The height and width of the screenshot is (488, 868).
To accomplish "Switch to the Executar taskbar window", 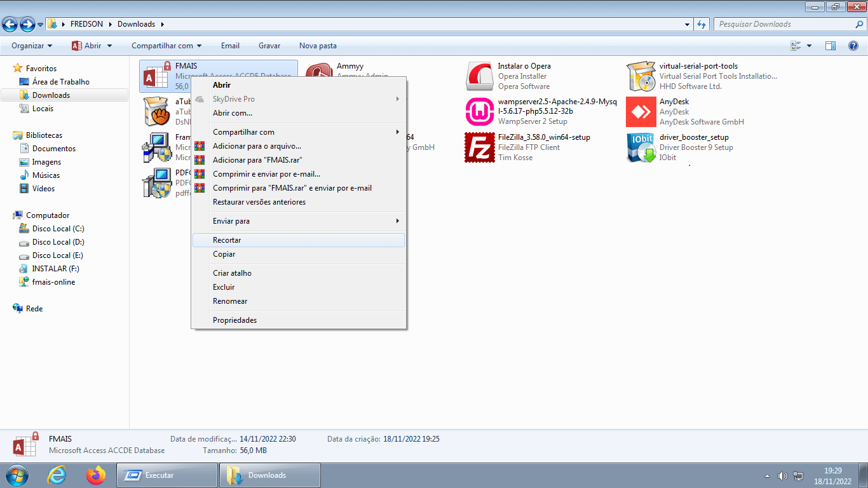I will [167, 475].
